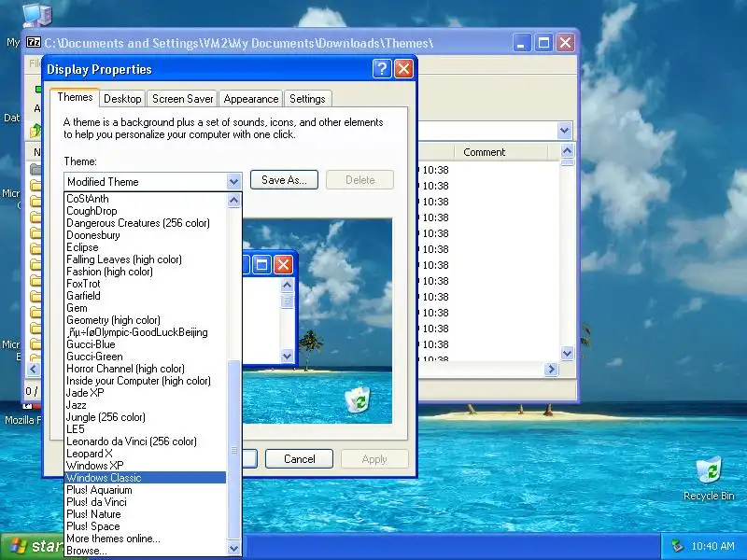The height and width of the screenshot is (560, 747).
Task: Select the LE5 theme
Action: pos(146,429)
